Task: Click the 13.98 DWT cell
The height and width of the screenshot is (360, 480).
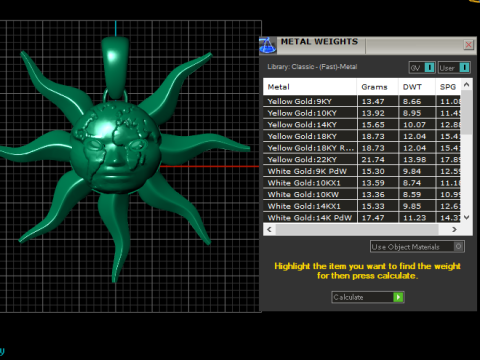Action: (417, 160)
